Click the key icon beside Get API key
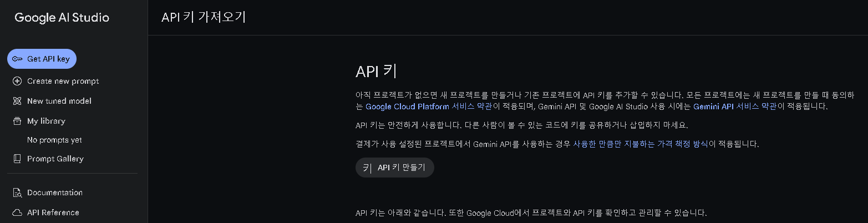This screenshot has width=868, height=223. coord(17,59)
